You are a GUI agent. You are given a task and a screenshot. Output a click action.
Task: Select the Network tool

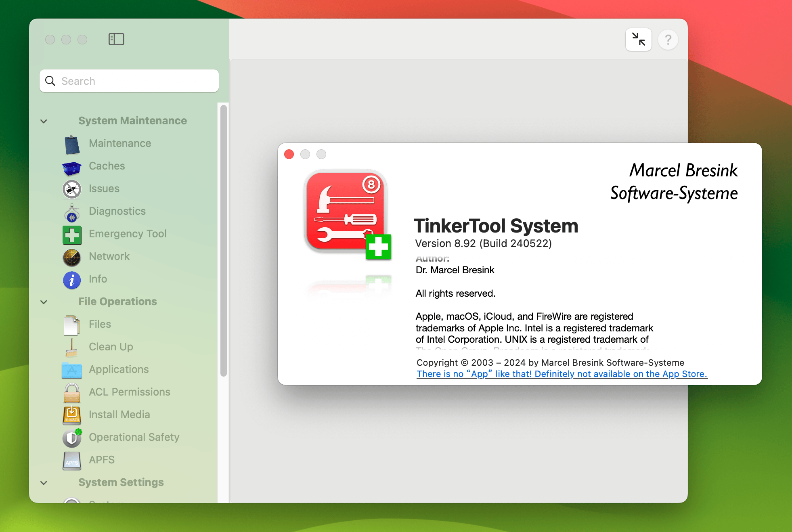click(x=109, y=256)
